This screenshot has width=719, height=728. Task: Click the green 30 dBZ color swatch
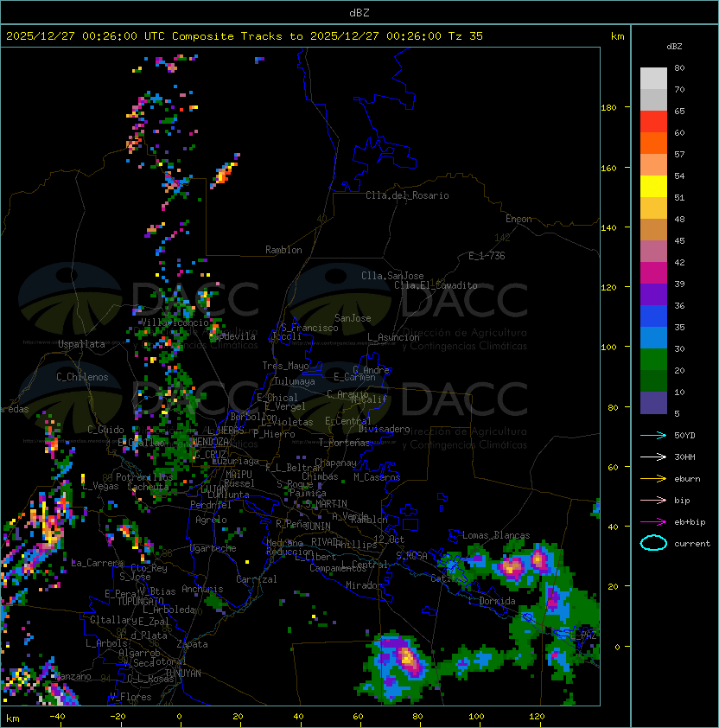653,360
